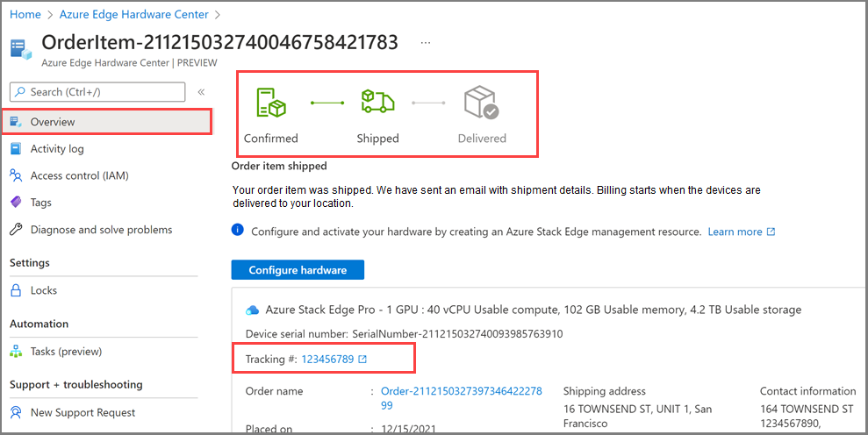Viewport: 868px width, 435px height.
Task: Open the more options ellipsis beside title
Action: click(x=426, y=42)
